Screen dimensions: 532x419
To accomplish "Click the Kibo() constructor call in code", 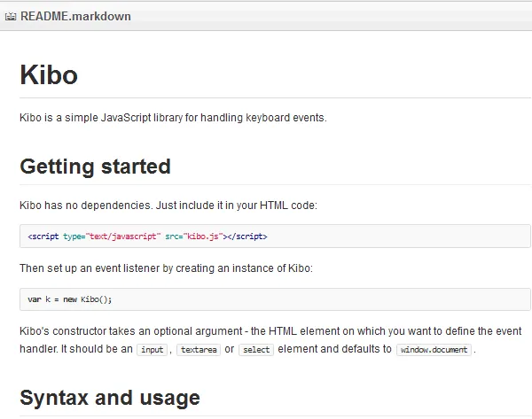I will point(96,299).
